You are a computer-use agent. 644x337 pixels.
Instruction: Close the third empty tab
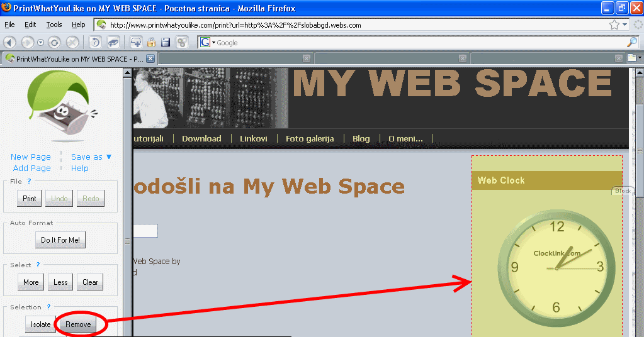coord(463,58)
